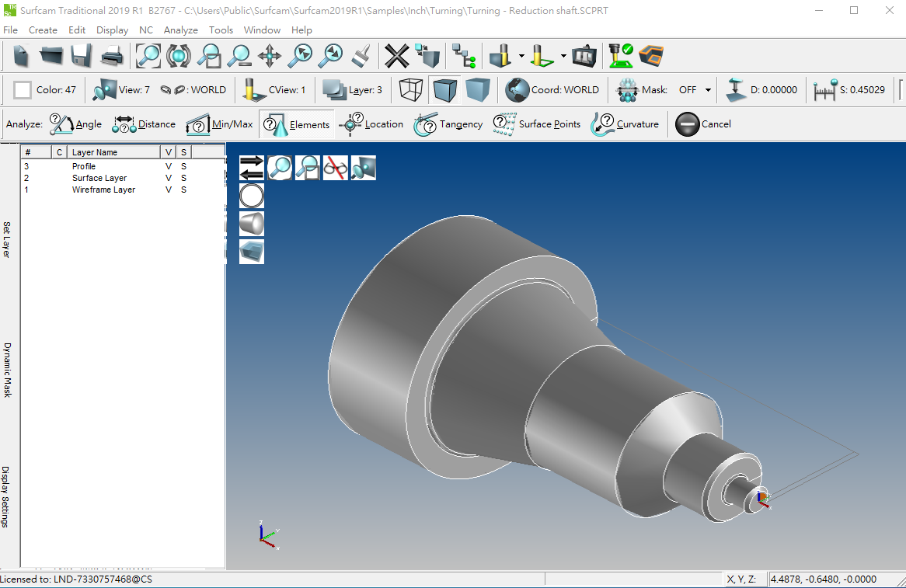Click the delete X icon
The image size is (906, 588).
397,56
